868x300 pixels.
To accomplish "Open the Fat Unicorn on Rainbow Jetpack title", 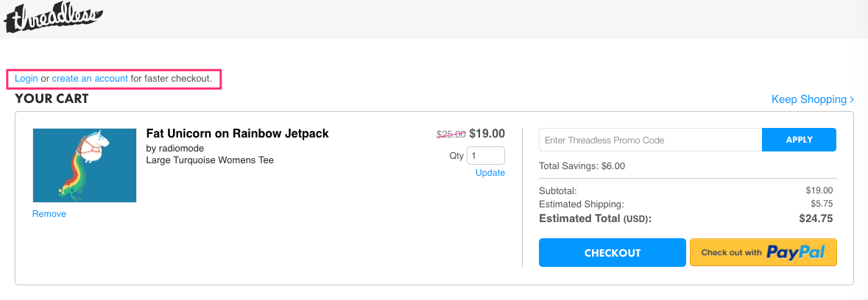I will pyautogui.click(x=237, y=134).
